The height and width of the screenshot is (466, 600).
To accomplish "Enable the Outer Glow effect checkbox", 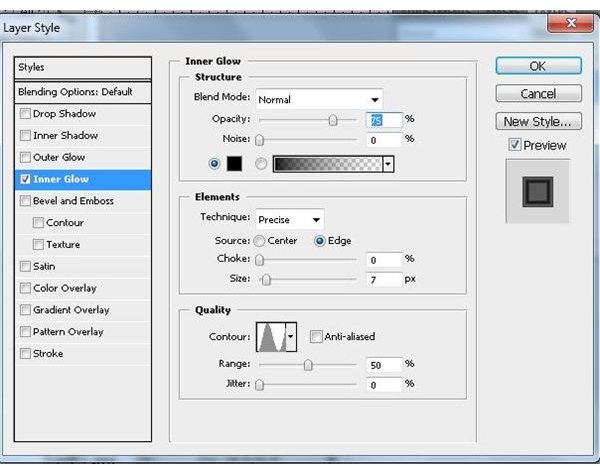I will 25,157.
